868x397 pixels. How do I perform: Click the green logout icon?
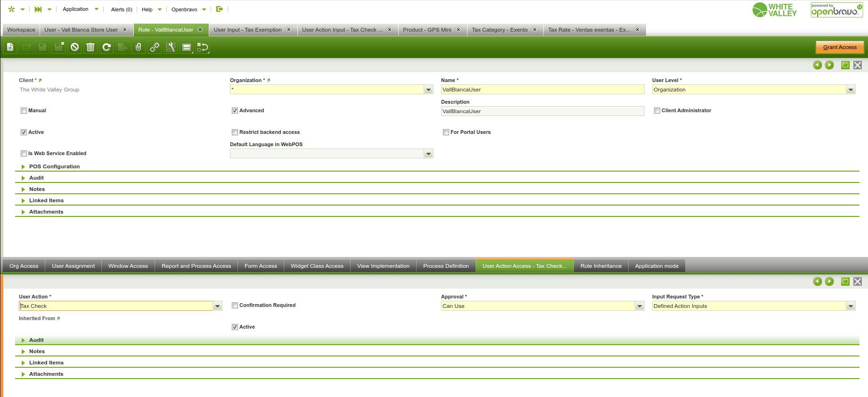tap(220, 9)
